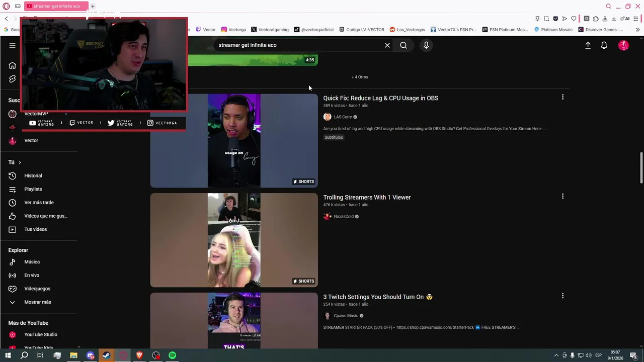Open options for Trolling Streamers video
The image size is (644, 362).
coord(562,197)
